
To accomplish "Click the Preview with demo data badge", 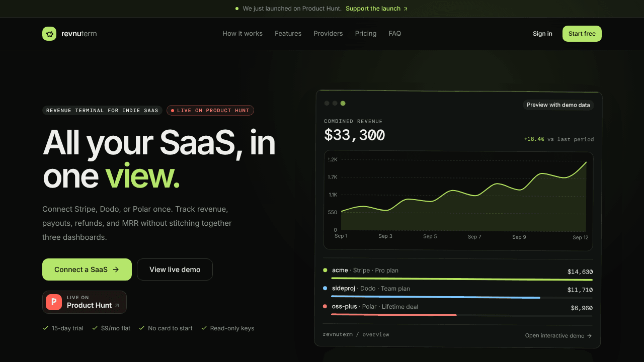I will coord(558,105).
